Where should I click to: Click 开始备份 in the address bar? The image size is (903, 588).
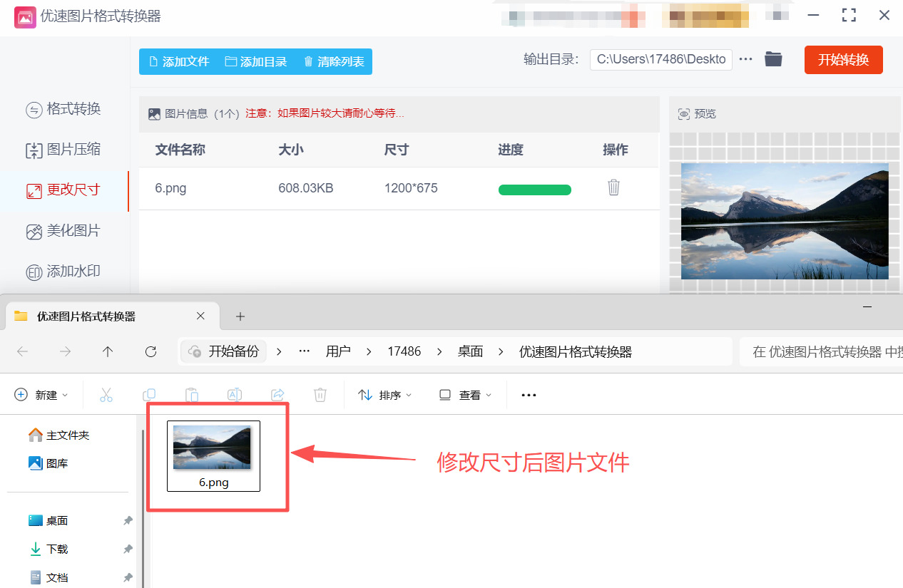224,351
